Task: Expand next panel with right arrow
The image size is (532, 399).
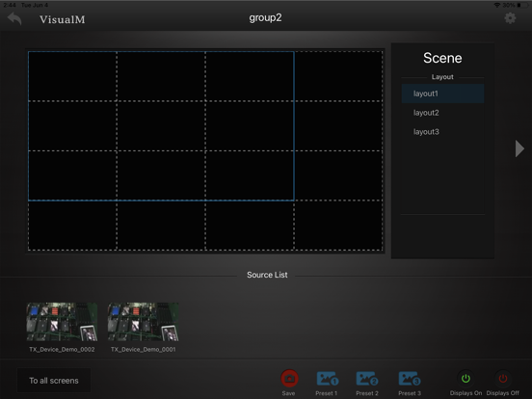Action: [x=519, y=148]
